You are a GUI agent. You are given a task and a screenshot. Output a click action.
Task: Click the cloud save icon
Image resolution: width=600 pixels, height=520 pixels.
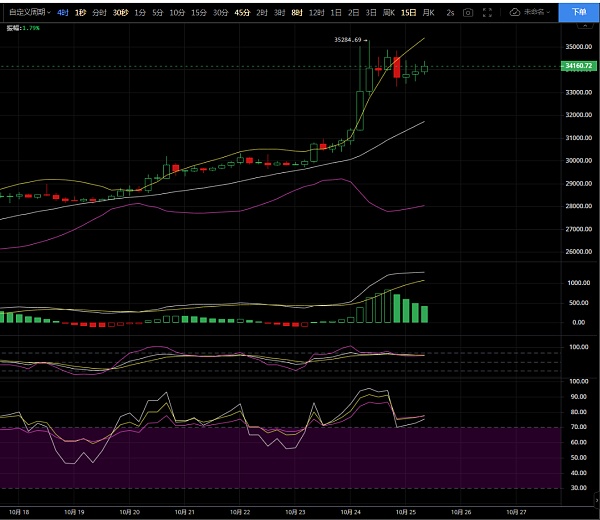pyautogui.click(x=515, y=12)
